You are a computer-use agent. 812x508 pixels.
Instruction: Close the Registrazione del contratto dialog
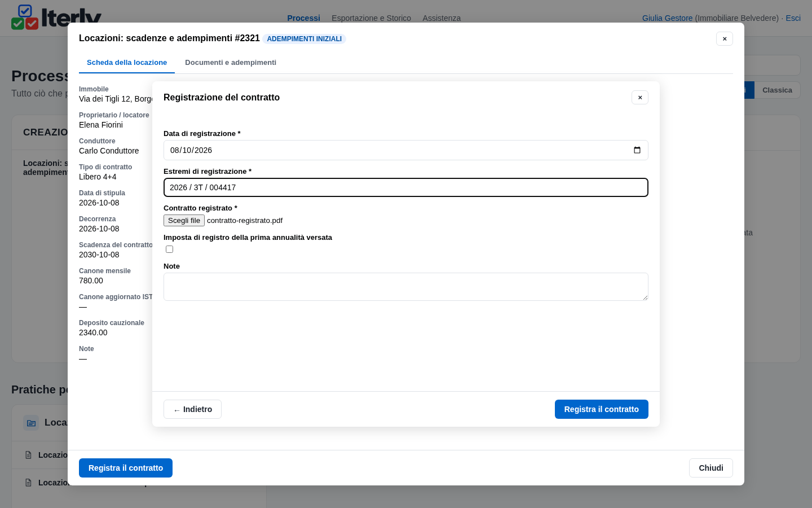[640, 98]
